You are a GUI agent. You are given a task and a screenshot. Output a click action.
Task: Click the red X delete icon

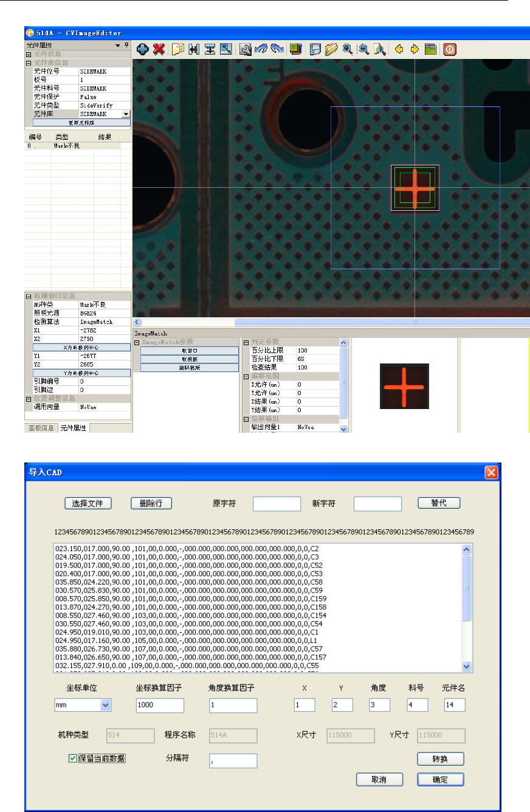[159, 49]
